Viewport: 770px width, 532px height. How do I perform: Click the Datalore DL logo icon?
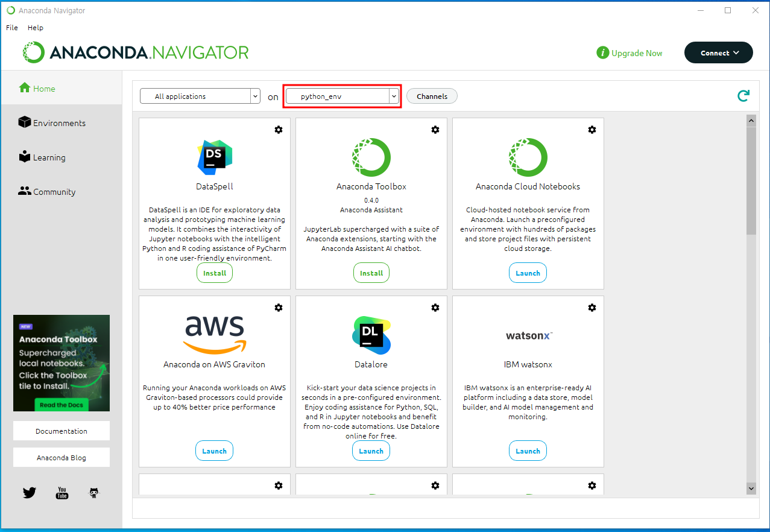click(x=371, y=335)
